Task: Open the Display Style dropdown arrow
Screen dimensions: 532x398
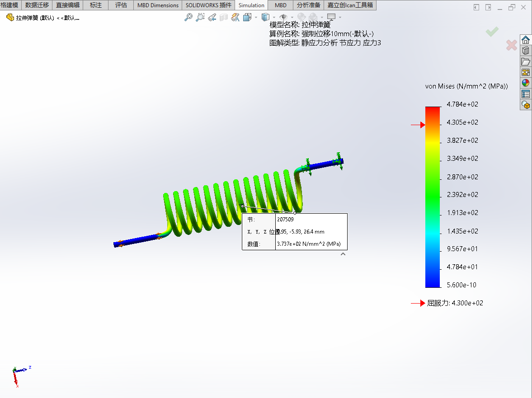Action: click(x=274, y=17)
